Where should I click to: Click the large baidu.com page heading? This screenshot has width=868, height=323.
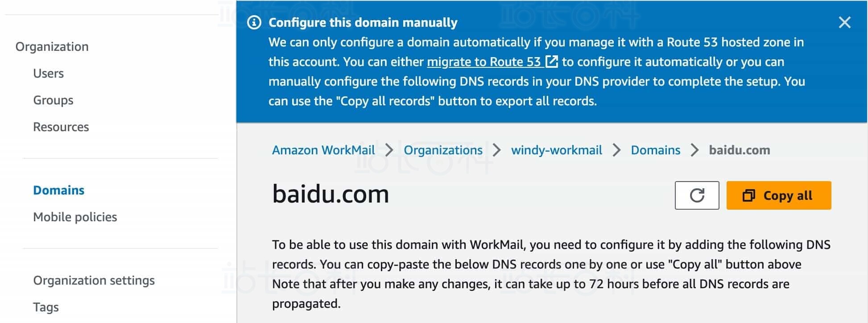(x=331, y=195)
